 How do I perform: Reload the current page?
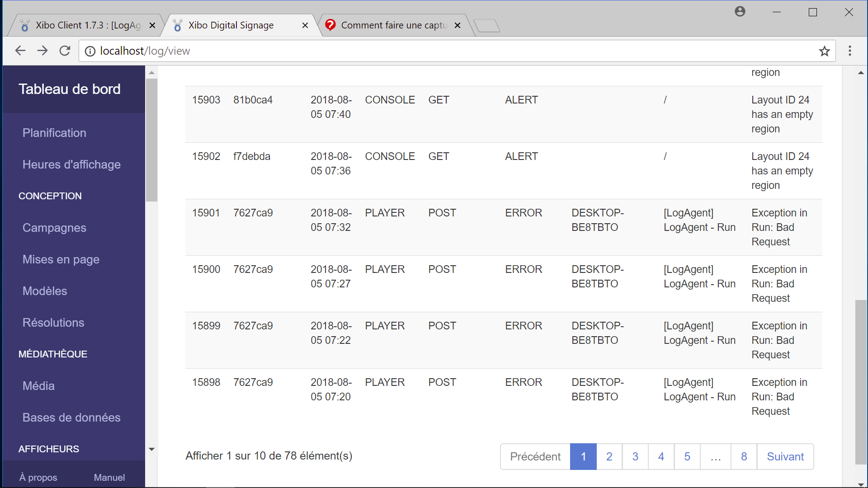point(65,51)
